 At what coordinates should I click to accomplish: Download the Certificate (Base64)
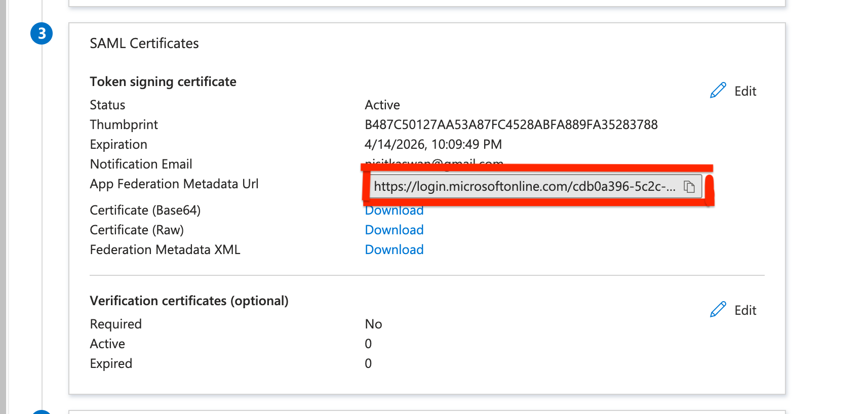(394, 211)
